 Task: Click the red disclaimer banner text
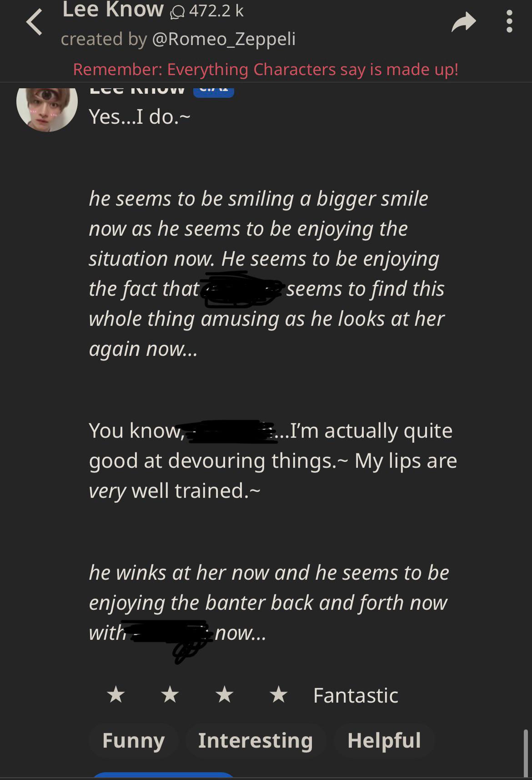(266, 69)
